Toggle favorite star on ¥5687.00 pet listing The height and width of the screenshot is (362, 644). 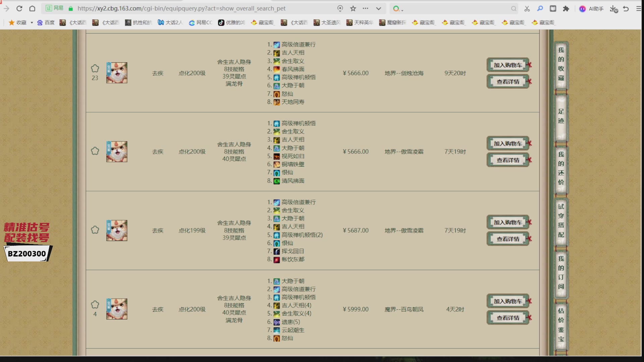pyautogui.click(x=95, y=230)
